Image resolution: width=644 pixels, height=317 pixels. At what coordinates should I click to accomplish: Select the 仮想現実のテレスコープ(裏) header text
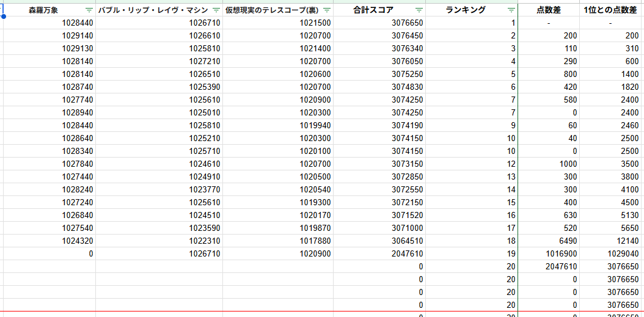pyautogui.click(x=273, y=10)
